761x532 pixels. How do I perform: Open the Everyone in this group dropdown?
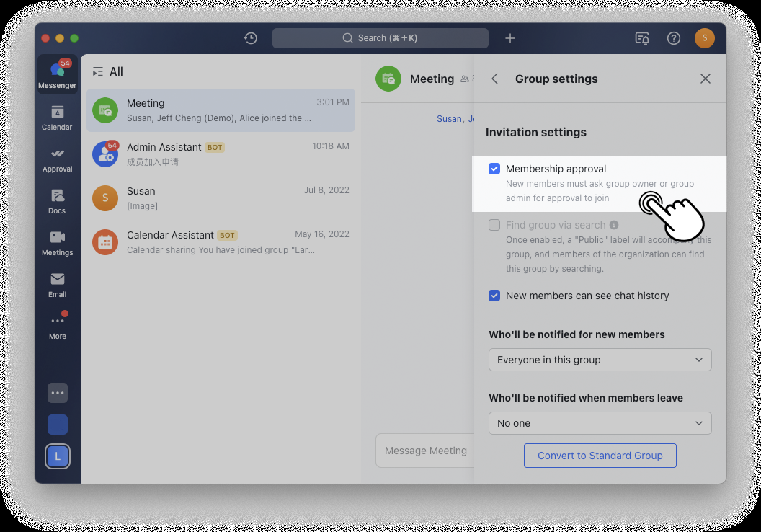click(600, 360)
